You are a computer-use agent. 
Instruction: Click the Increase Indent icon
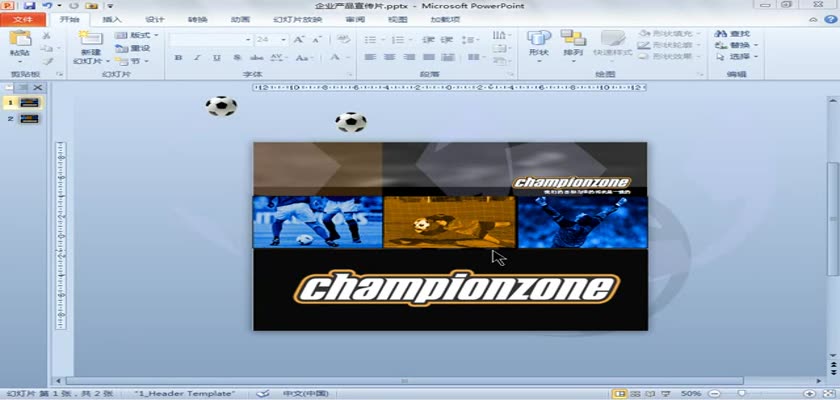447,40
